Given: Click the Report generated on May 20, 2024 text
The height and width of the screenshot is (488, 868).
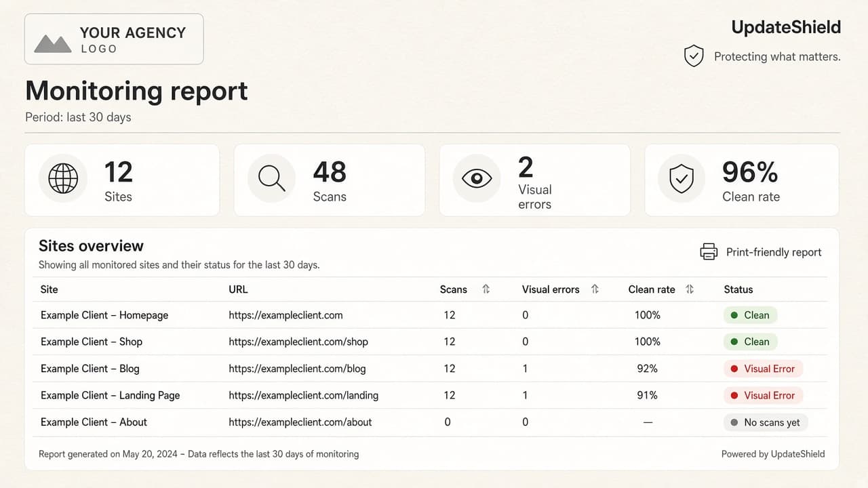Looking at the screenshot, I should click(x=110, y=454).
